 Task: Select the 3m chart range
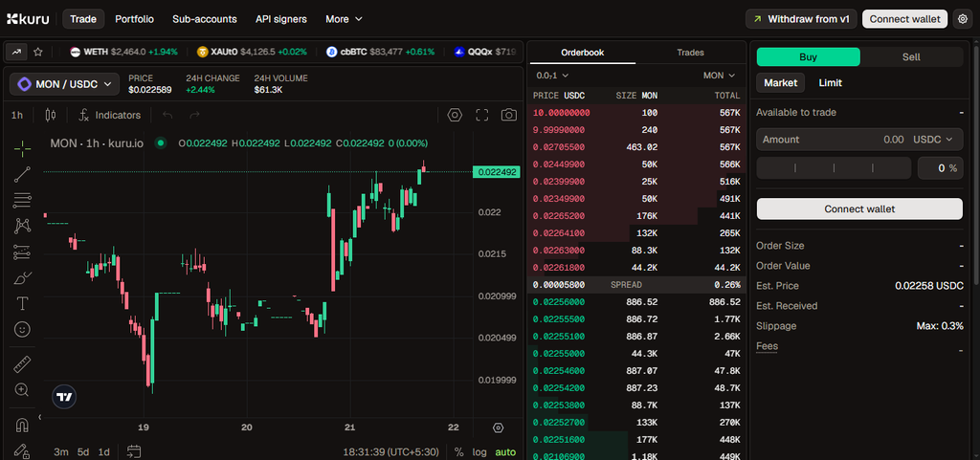60,451
